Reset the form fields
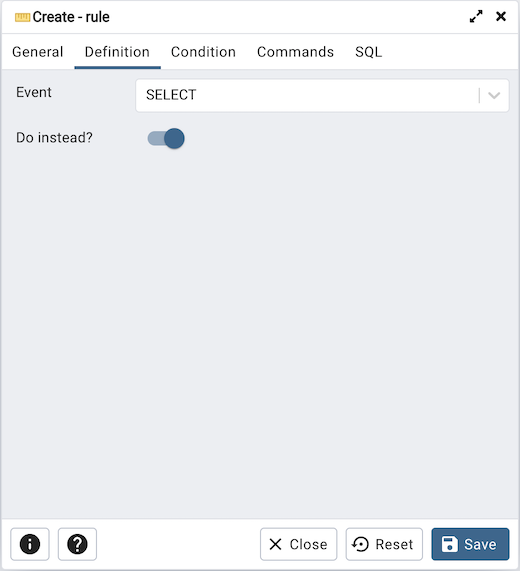Viewport: 520px width, 571px height. click(384, 544)
